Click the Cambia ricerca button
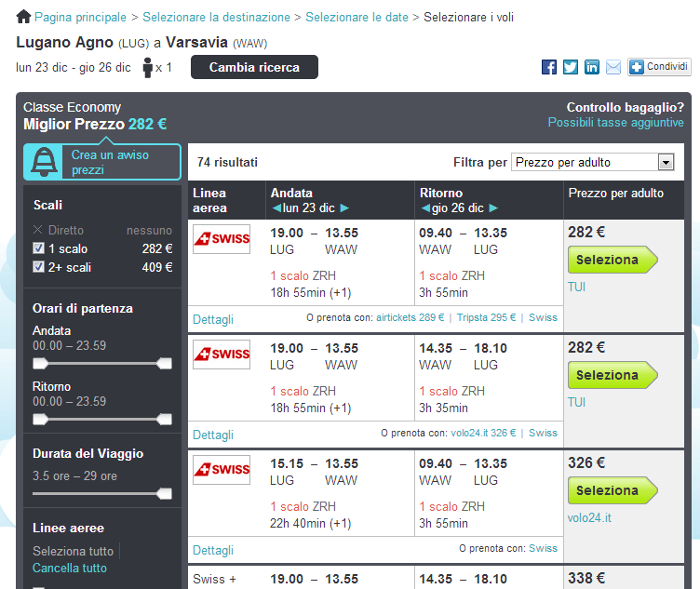Image resolution: width=700 pixels, height=589 pixels. [x=254, y=67]
